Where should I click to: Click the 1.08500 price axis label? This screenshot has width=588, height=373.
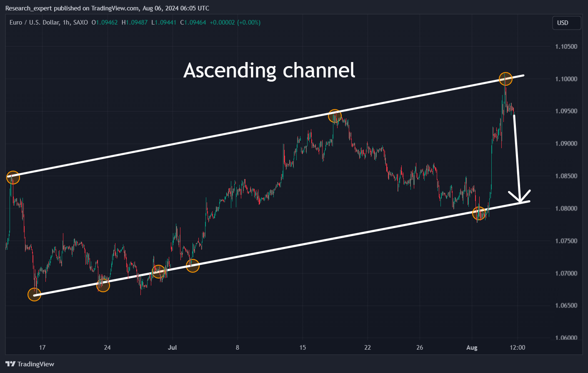566,176
